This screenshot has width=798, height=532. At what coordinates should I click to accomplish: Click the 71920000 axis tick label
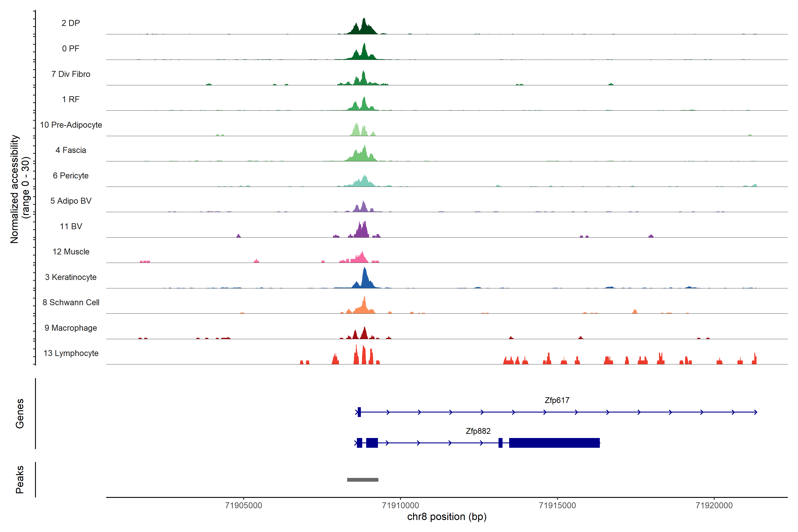pos(714,506)
